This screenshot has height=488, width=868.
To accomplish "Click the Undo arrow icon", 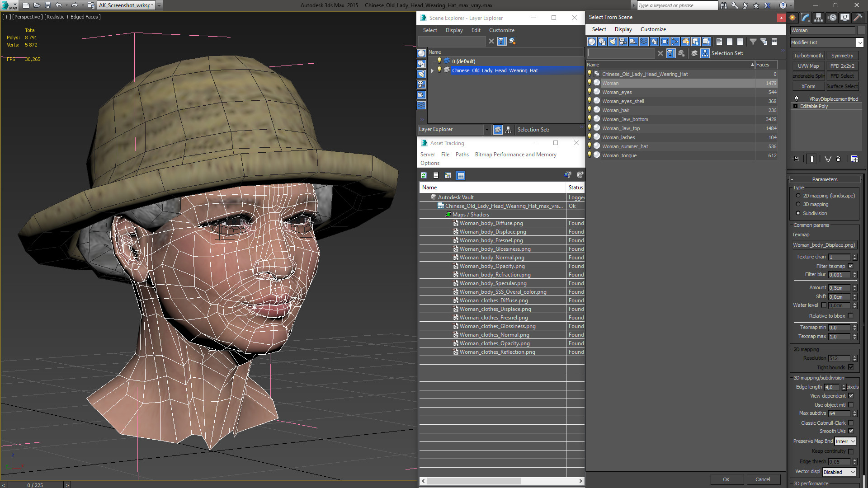I will [59, 5].
